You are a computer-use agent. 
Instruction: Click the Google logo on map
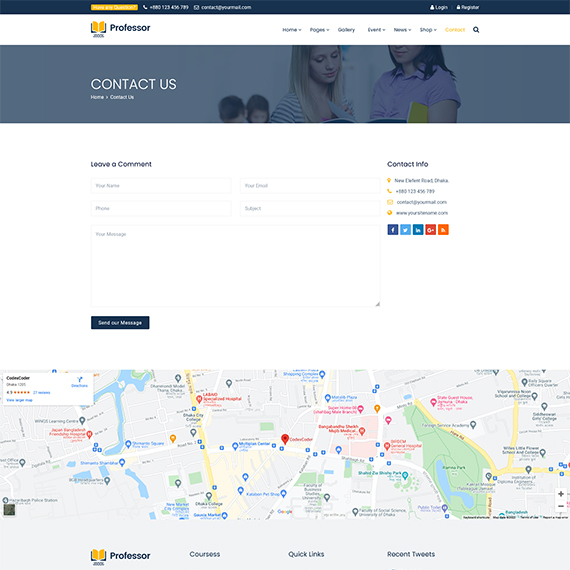coord(285,511)
